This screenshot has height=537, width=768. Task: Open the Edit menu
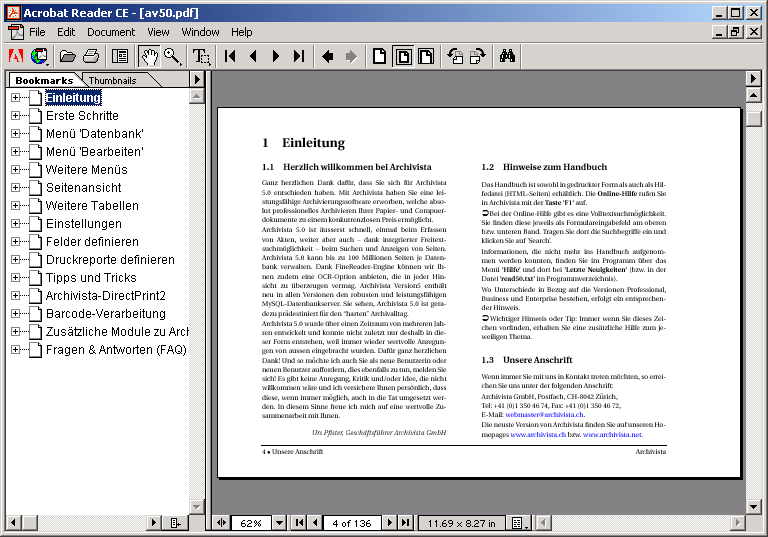tap(66, 32)
